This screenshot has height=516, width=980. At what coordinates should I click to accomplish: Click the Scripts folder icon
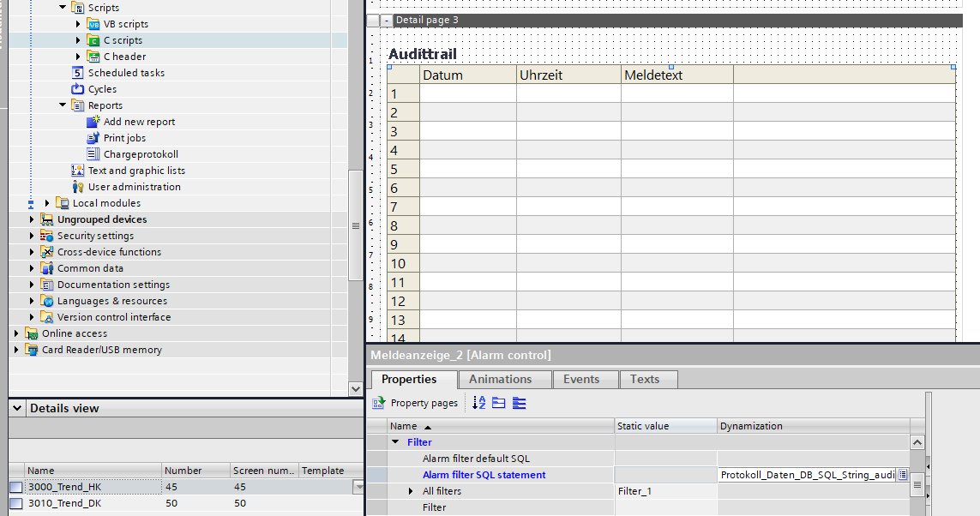click(77, 8)
